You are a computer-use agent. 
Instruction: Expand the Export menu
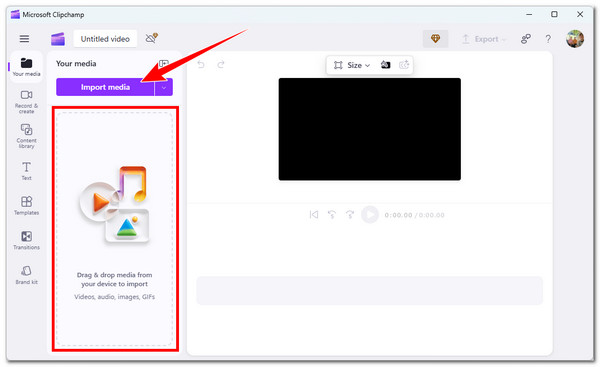click(x=484, y=39)
